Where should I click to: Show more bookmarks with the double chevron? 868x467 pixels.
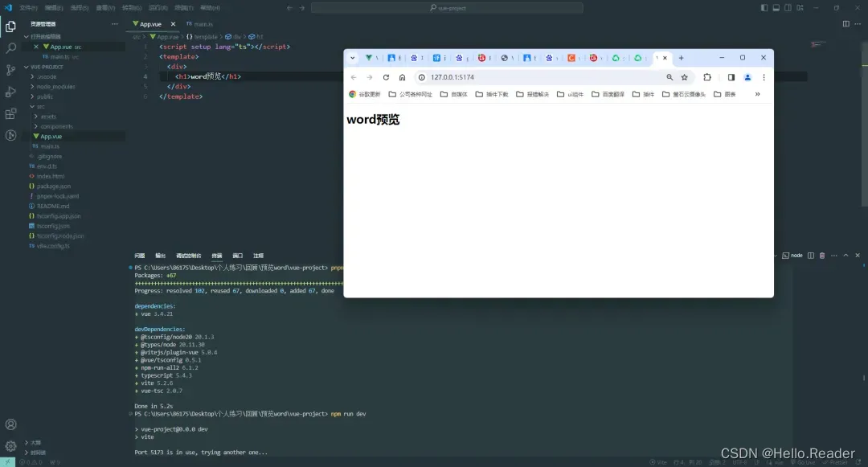coord(757,94)
